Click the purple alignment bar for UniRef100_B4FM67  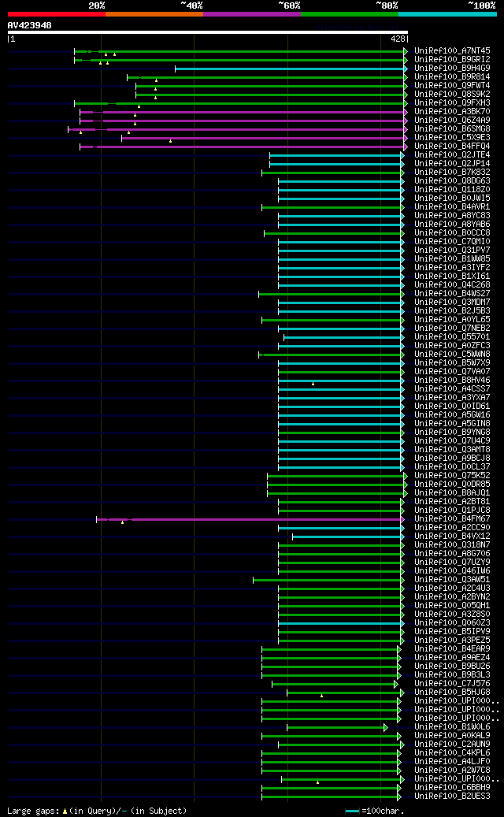pyautogui.click(x=250, y=519)
